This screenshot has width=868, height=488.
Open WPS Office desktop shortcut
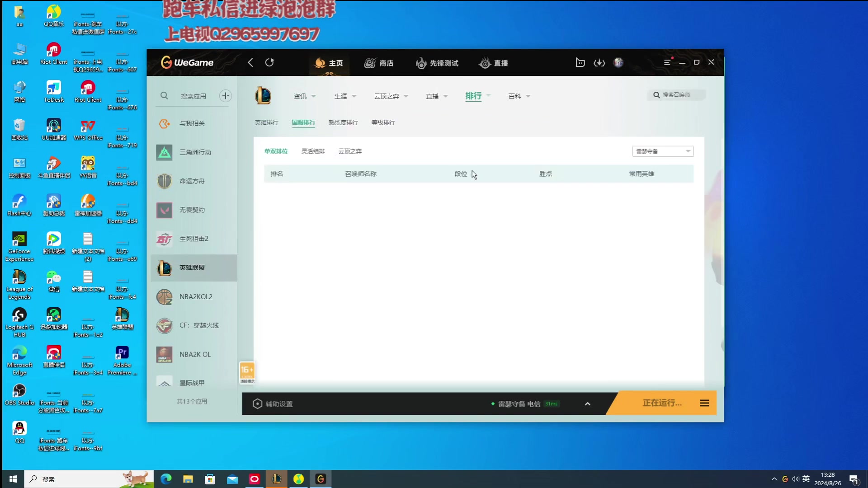pyautogui.click(x=88, y=130)
